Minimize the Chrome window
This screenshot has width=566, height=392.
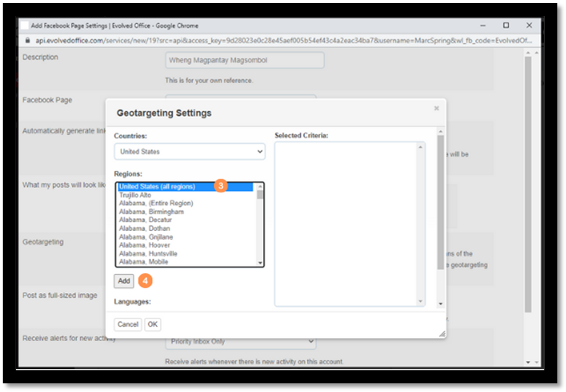coord(483,26)
